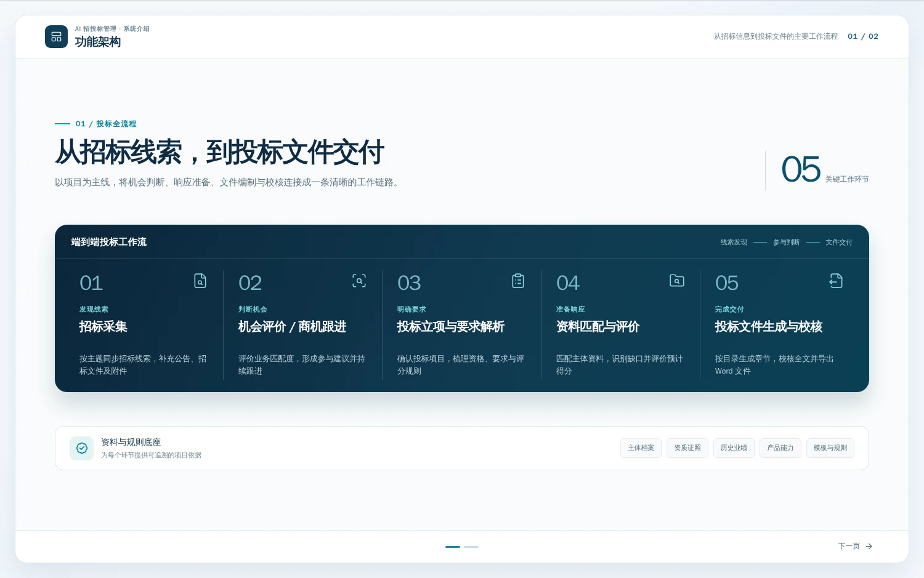Screen dimensions: 924x578
Task: Click the scan search icon in 机会评价 card
Action: click(359, 281)
